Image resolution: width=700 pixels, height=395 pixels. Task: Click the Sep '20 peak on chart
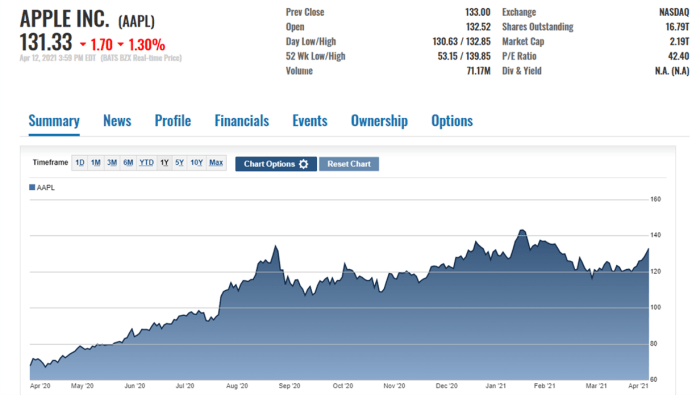[x=276, y=246]
